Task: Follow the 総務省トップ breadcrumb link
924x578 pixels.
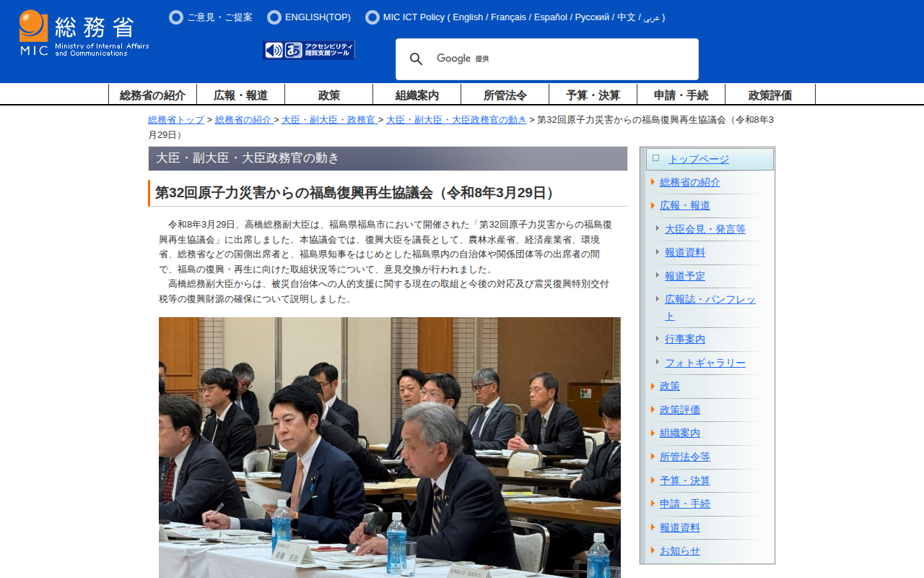Action: pyautogui.click(x=176, y=120)
